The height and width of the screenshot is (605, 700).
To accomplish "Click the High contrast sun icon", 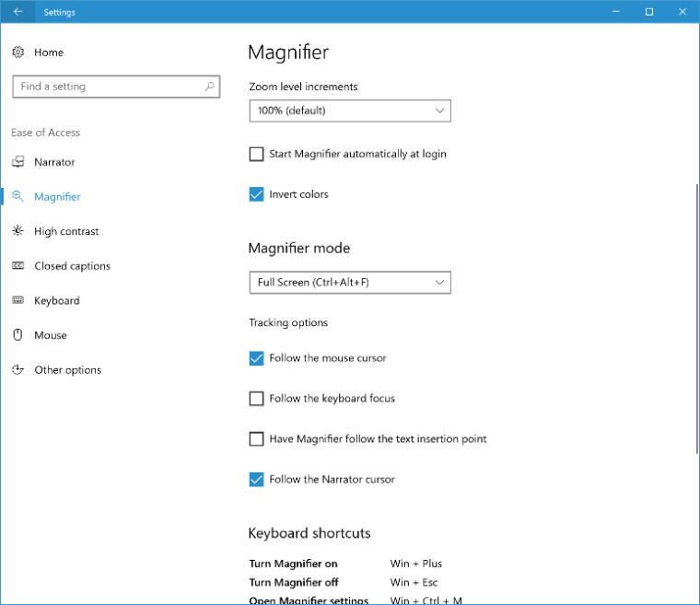I will click(17, 231).
